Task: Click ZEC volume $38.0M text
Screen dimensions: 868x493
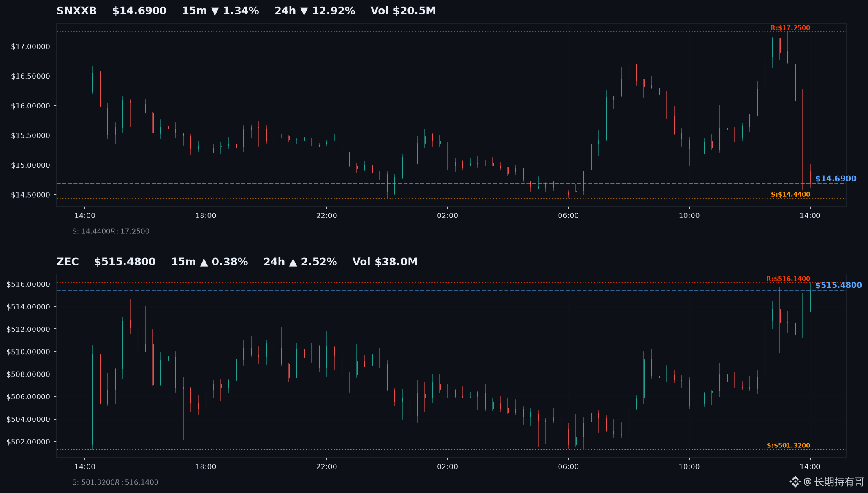Action: [x=385, y=262]
